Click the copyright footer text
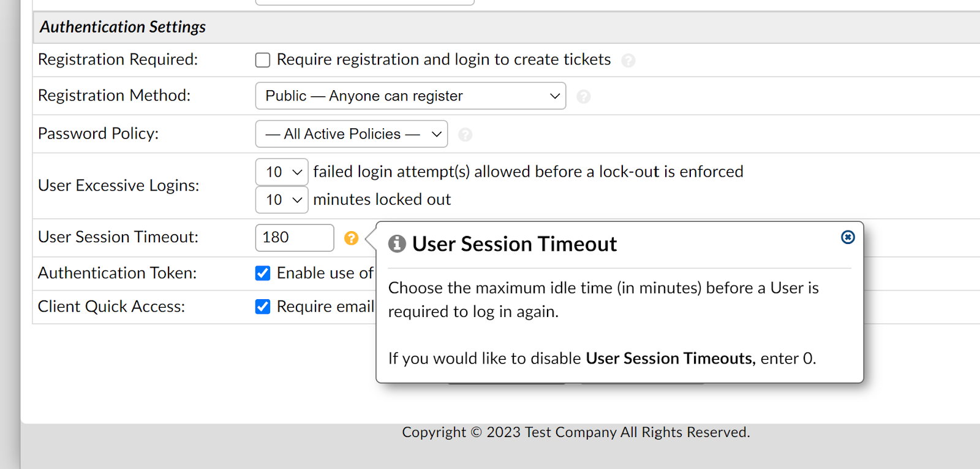Image resolution: width=980 pixels, height=469 pixels. (x=576, y=432)
